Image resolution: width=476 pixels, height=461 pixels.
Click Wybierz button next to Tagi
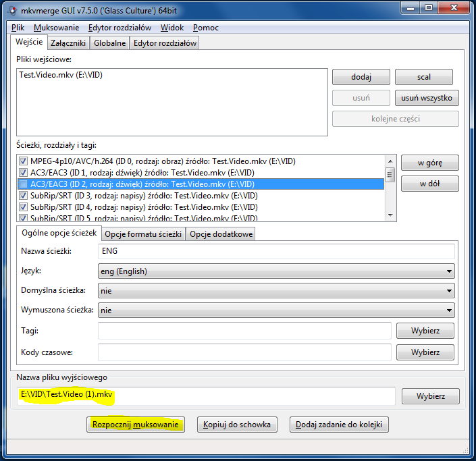[425, 331]
